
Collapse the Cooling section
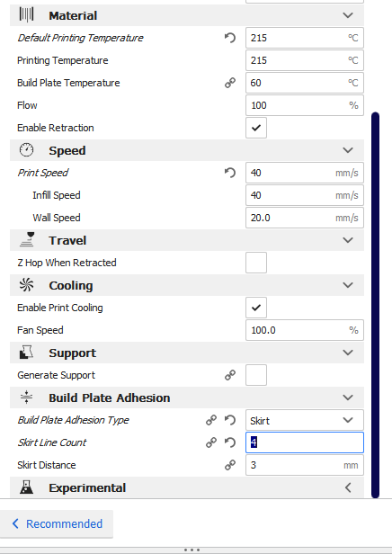[187, 285]
